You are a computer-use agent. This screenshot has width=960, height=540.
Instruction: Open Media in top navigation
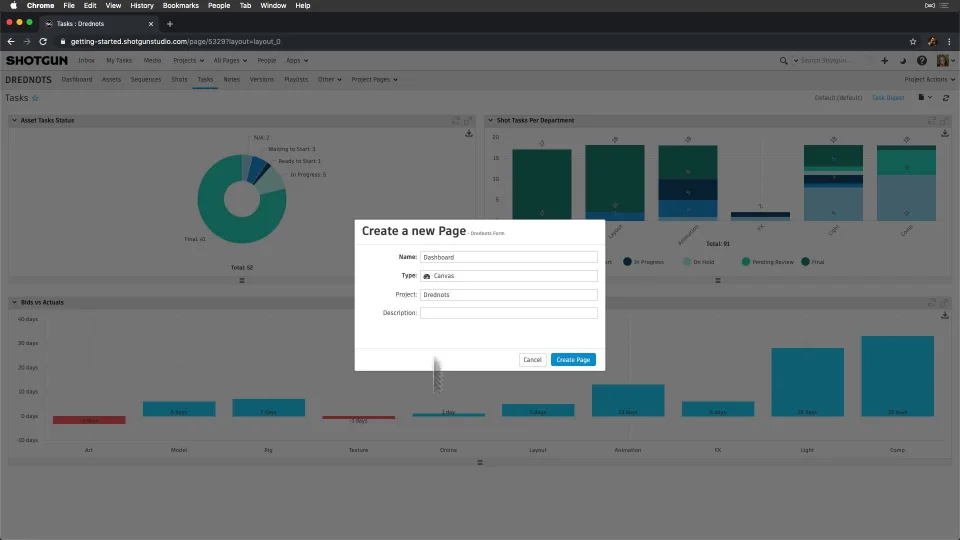[152, 61]
